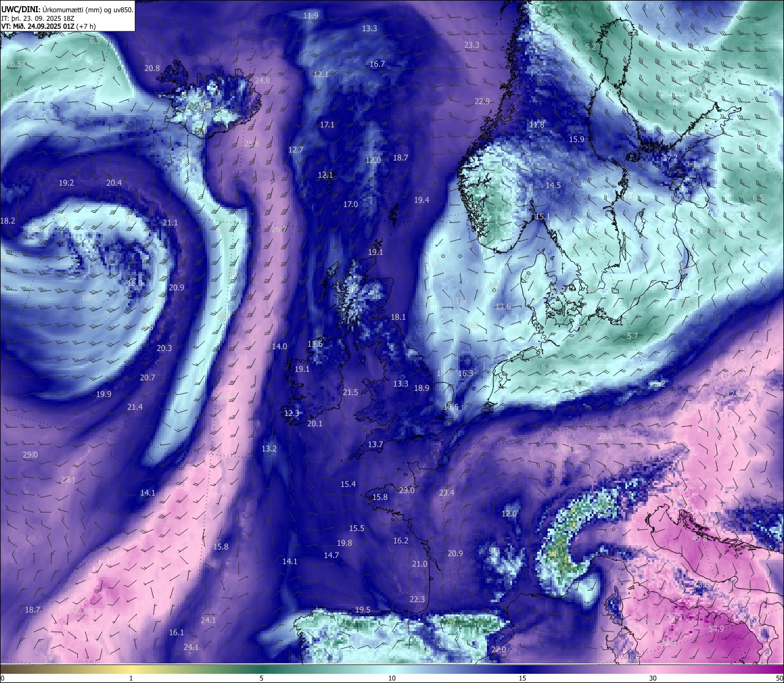The image size is (784, 683).
Task: Click the 19.9 value label
Action: [x=104, y=394]
